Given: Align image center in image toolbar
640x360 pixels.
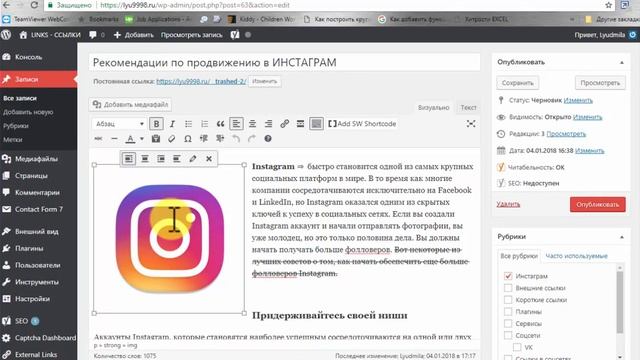Looking at the screenshot, I should 145,159.
